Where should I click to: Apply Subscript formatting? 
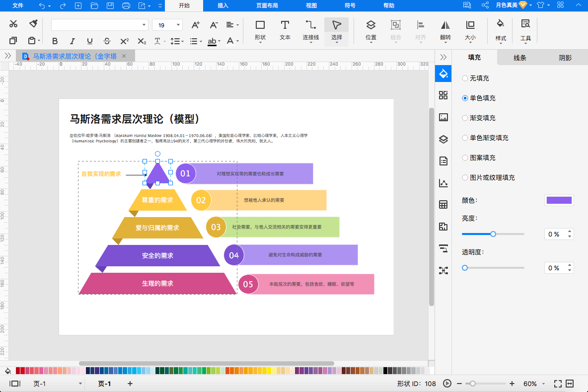[x=142, y=41]
